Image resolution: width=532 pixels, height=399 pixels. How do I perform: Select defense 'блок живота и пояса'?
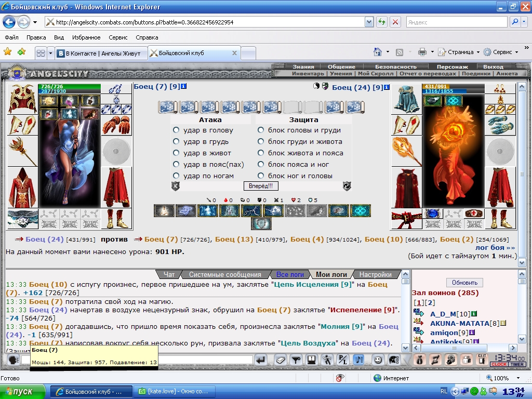[261, 153]
